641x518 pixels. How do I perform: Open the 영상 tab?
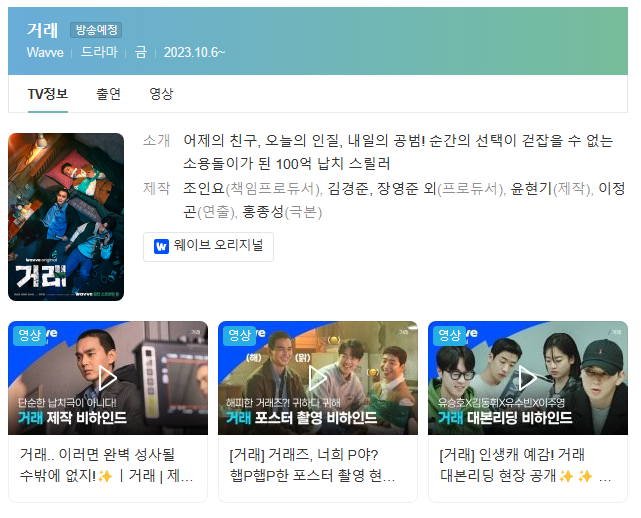point(161,94)
